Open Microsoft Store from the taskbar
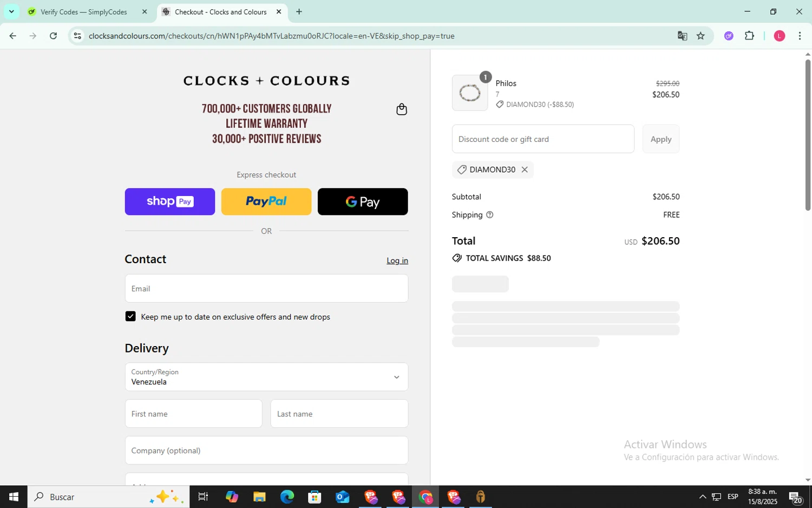 [315, 497]
